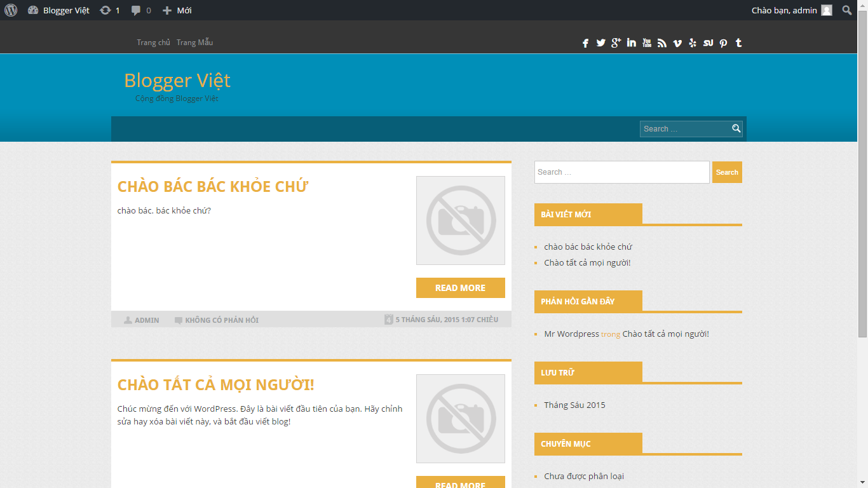Click magnifier icon in header search box
The width and height of the screenshot is (868, 488).
point(736,128)
